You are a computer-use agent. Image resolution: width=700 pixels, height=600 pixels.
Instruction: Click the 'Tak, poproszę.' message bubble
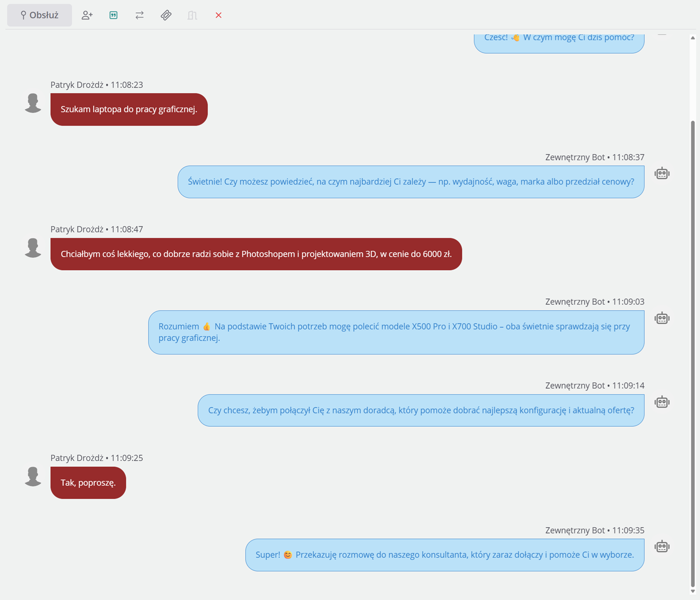coord(88,483)
